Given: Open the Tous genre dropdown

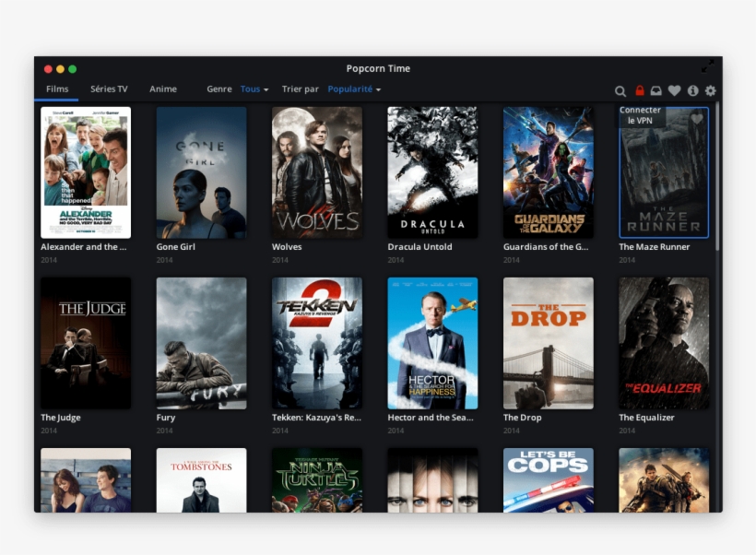Looking at the screenshot, I should 253,89.
